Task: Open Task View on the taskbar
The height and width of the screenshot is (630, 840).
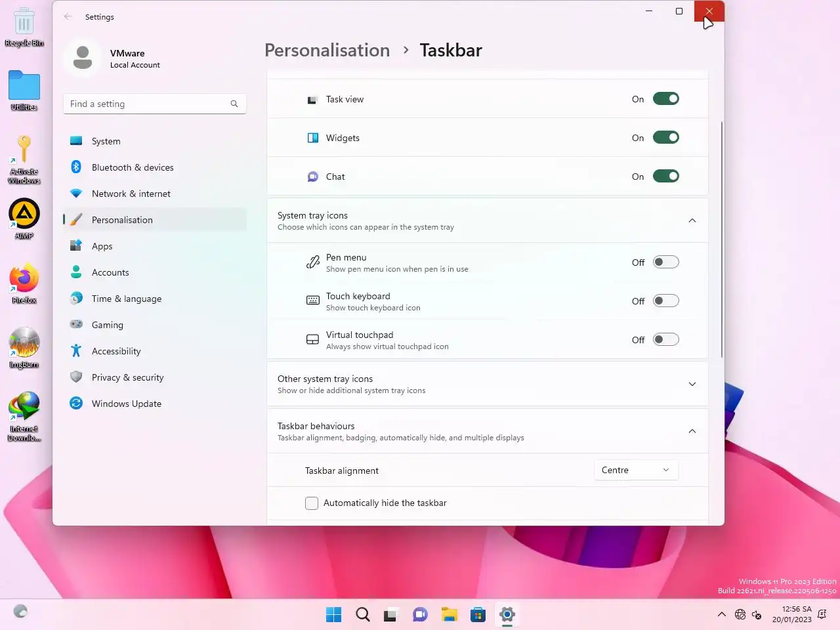Action: pyautogui.click(x=391, y=614)
